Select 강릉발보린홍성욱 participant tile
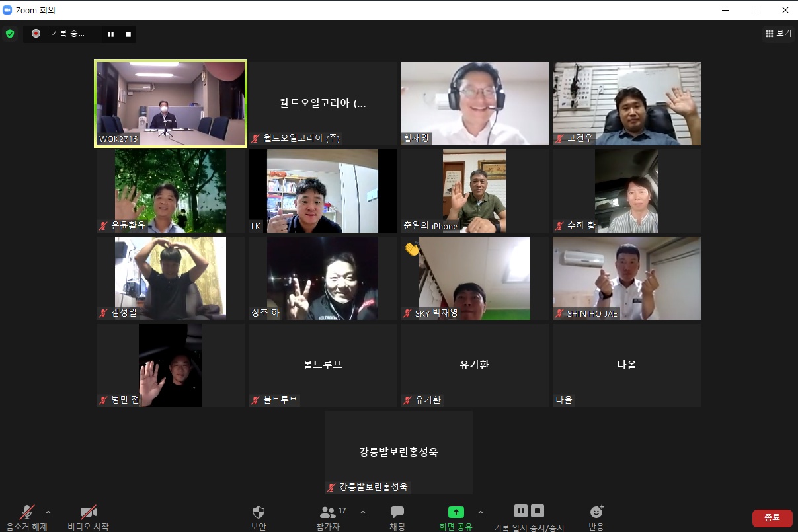This screenshot has width=798, height=532. tap(399, 453)
